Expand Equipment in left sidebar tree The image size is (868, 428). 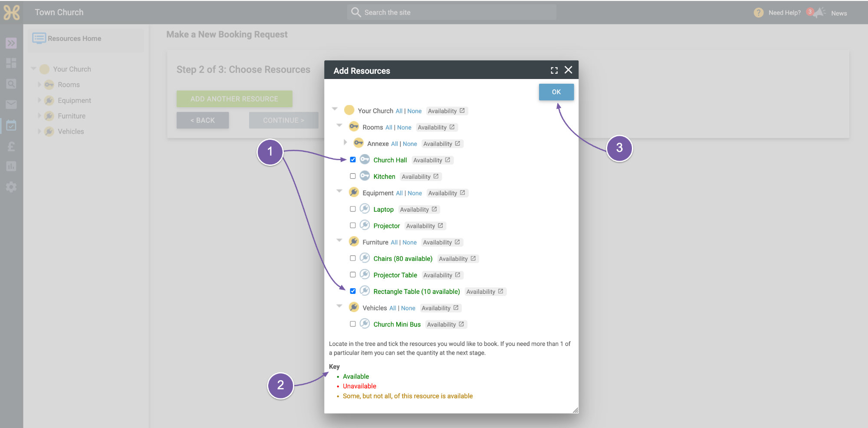[x=39, y=100]
